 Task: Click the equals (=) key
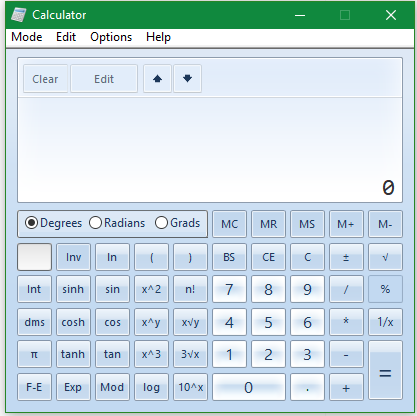pos(385,370)
